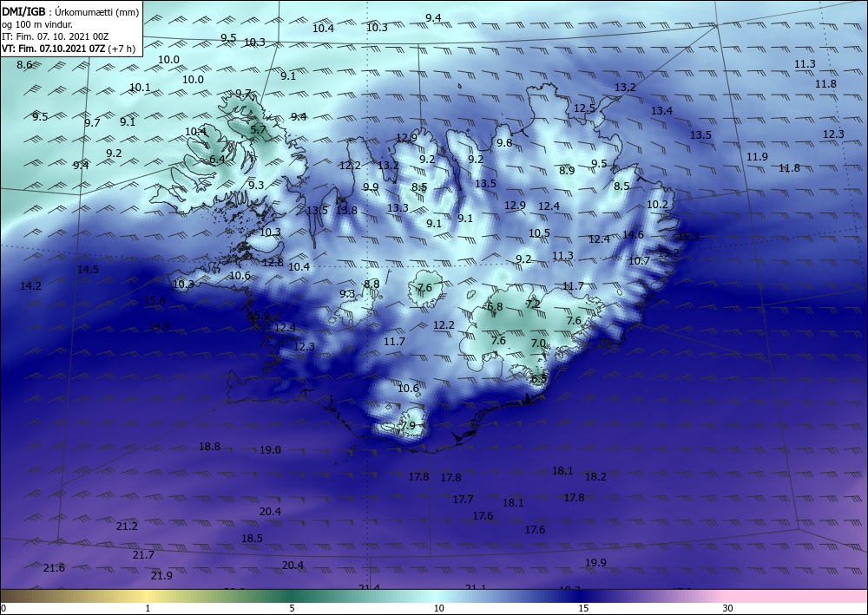This screenshot has width=868, height=615.
Task: Click the 18.5 value on the map
Action: [252, 538]
